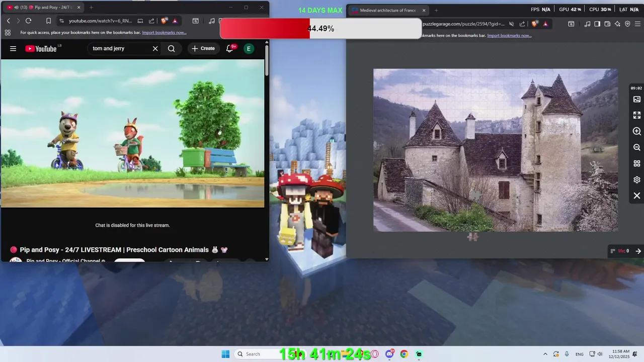Switch ENG input language
Viewport: 644px width, 362px height.
click(580, 354)
